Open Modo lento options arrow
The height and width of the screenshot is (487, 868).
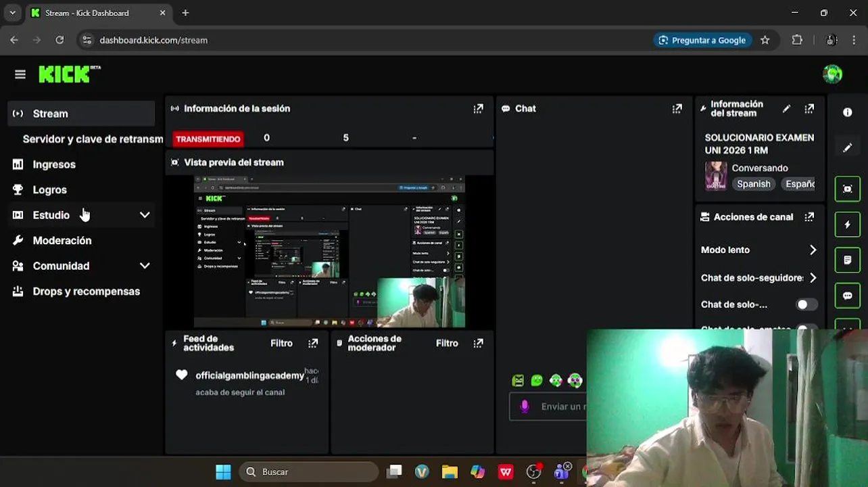tap(813, 250)
